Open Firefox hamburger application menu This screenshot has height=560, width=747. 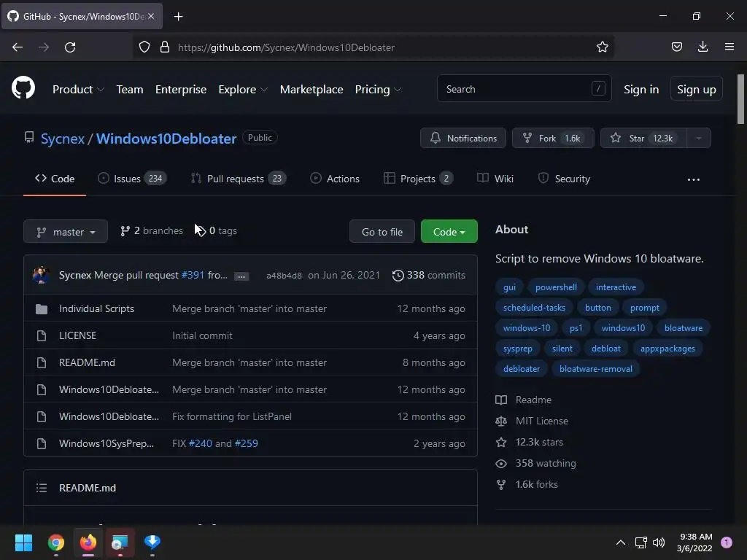[x=729, y=47]
